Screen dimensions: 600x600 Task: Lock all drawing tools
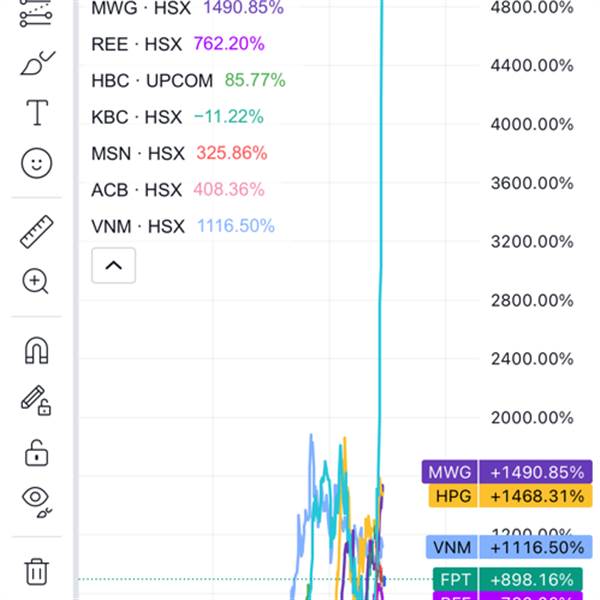coord(37,452)
